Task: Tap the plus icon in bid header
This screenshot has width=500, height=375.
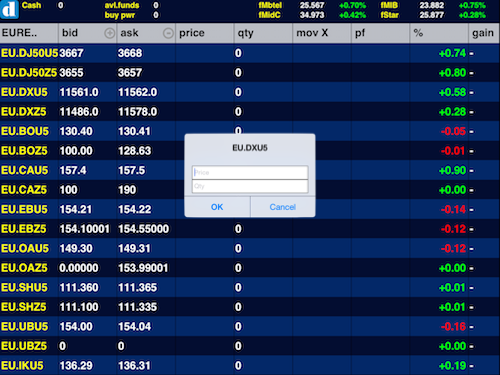Action: (109, 33)
